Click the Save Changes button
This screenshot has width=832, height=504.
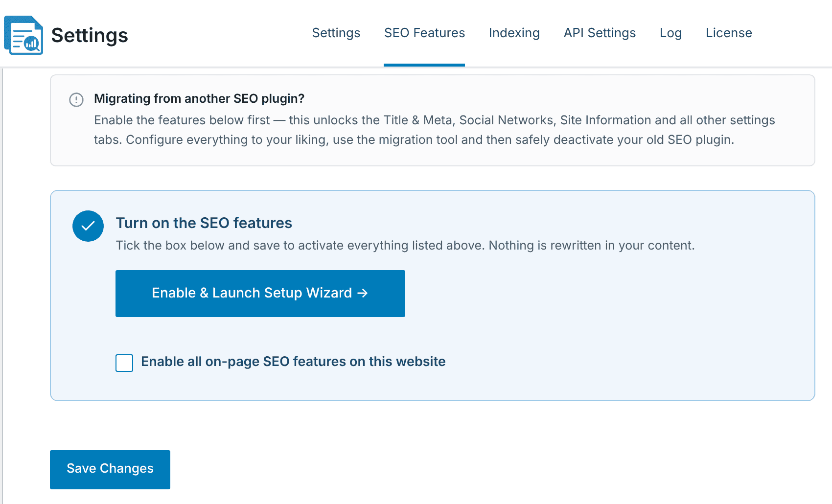coord(110,470)
